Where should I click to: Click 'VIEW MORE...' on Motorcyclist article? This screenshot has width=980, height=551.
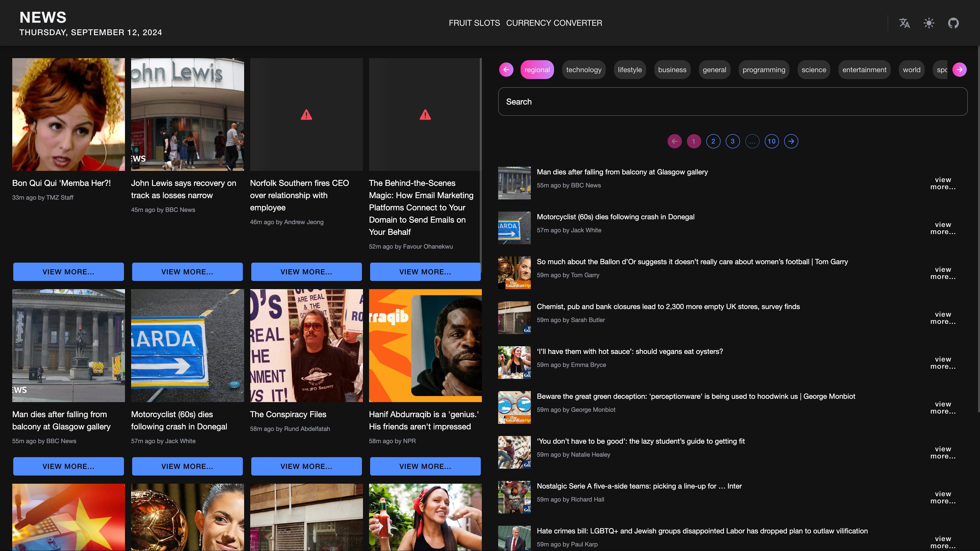(x=187, y=466)
